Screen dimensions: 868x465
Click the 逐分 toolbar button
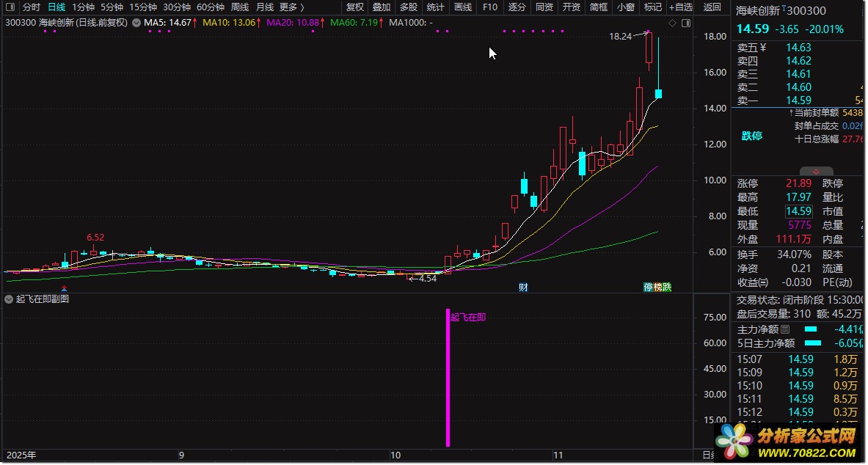[517, 7]
